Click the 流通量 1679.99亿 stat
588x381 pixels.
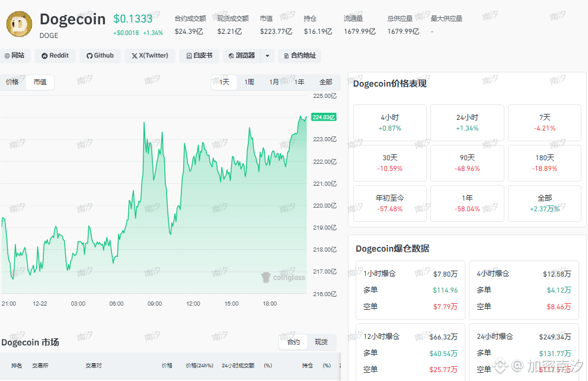(x=360, y=25)
